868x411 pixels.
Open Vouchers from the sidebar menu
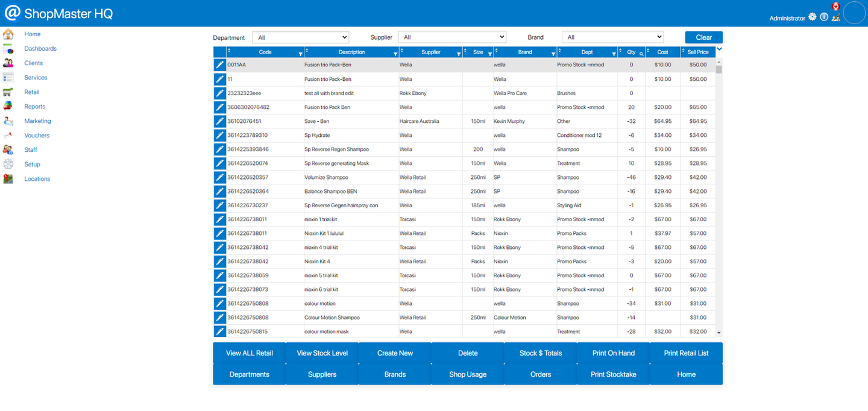click(37, 135)
